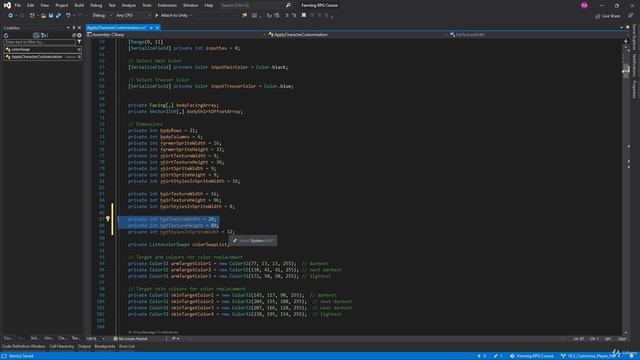Click the lightbulb quick actions icon at line 87
This screenshot has width=640, height=360.
108,219
